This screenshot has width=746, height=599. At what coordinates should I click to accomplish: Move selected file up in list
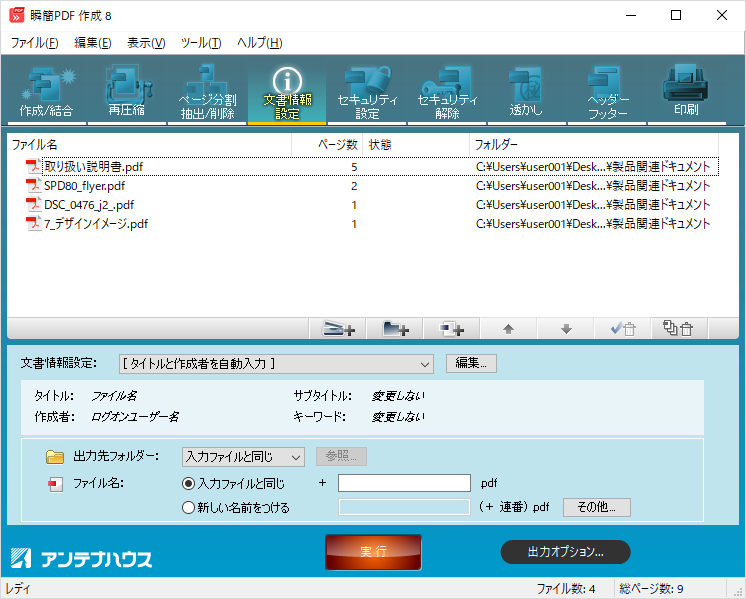point(509,329)
